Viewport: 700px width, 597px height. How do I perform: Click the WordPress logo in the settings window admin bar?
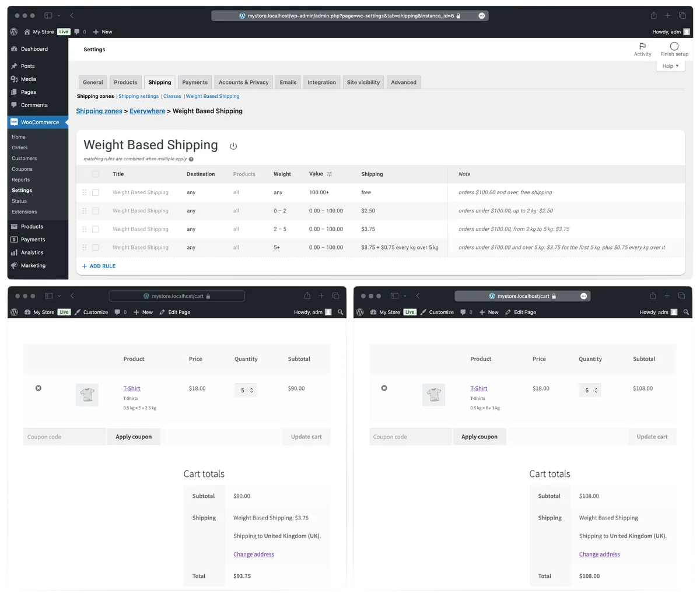(x=14, y=31)
